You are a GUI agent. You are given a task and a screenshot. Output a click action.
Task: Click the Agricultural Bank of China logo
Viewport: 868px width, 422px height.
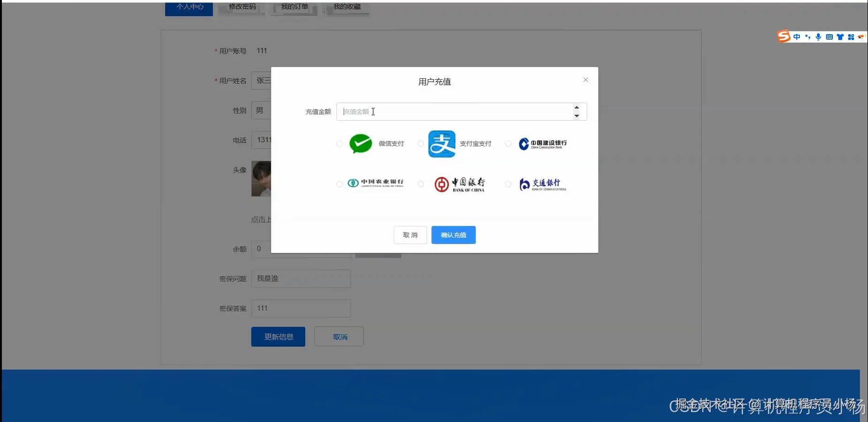[373, 183]
